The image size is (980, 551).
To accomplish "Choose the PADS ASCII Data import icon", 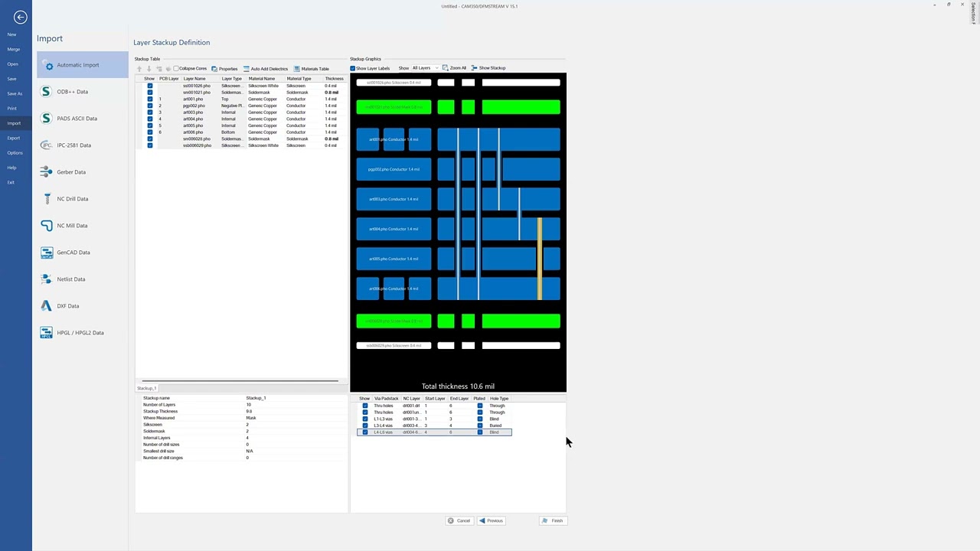I will coord(46,119).
